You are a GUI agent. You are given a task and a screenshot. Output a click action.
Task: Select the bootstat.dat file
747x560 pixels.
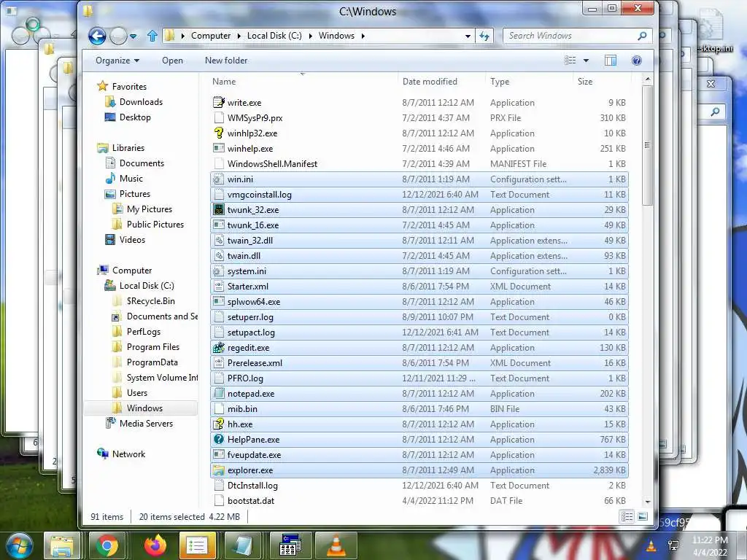coord(419,500)
